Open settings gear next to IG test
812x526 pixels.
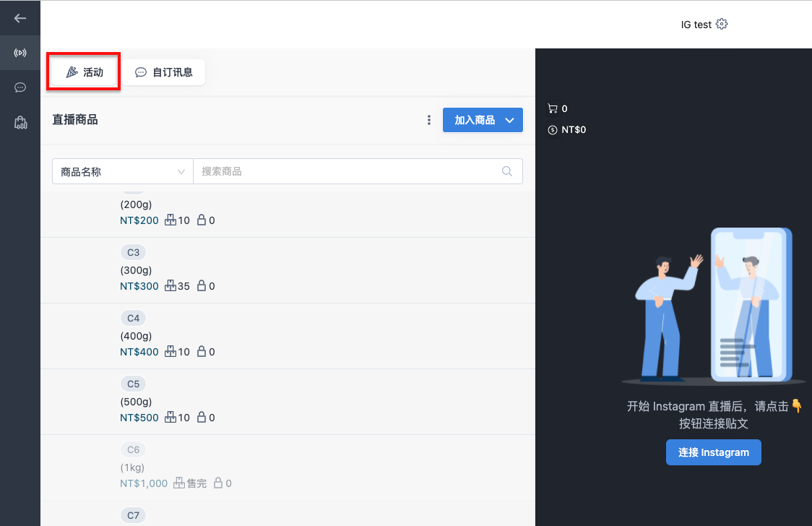722,25
